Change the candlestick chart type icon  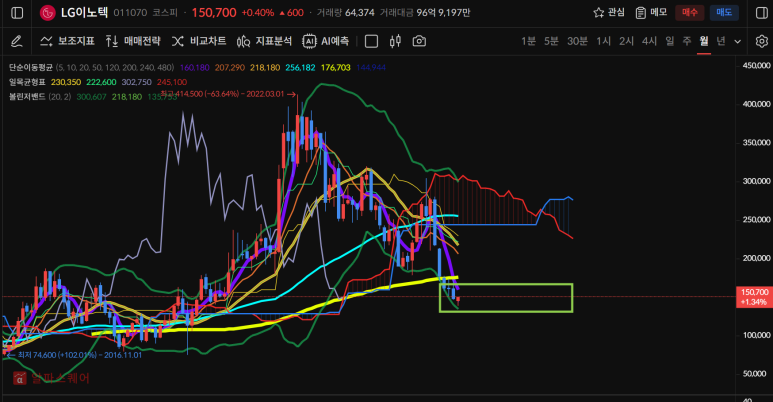click(395, 41)
